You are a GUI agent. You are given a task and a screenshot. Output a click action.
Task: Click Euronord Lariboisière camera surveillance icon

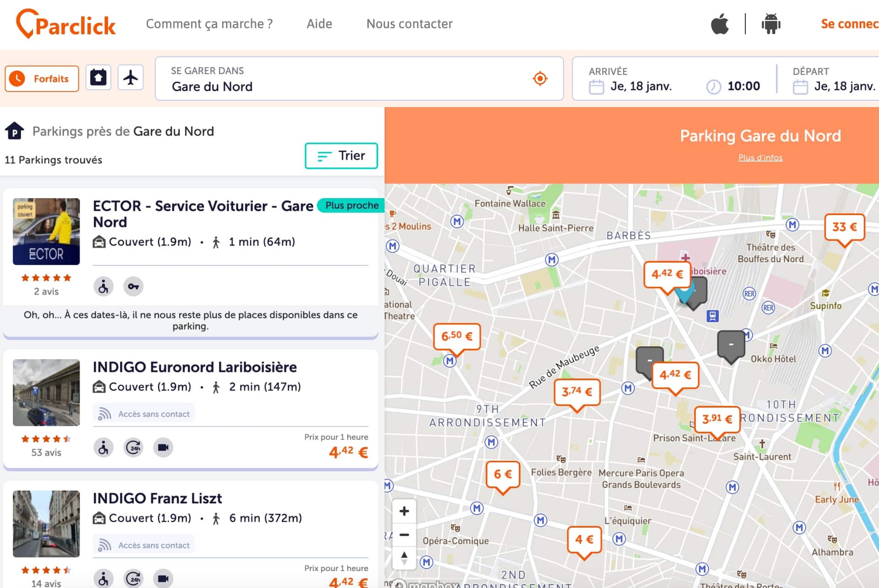pos(163,447)
